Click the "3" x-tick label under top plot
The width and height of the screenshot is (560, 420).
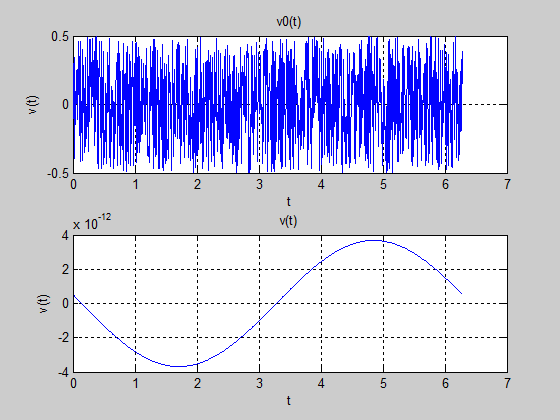(x=259, y=185)
